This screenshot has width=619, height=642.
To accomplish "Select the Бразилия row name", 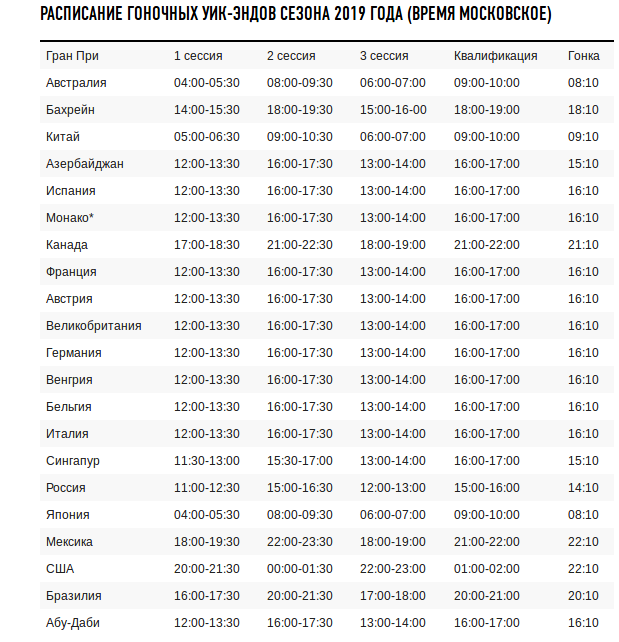I will 74,596.
